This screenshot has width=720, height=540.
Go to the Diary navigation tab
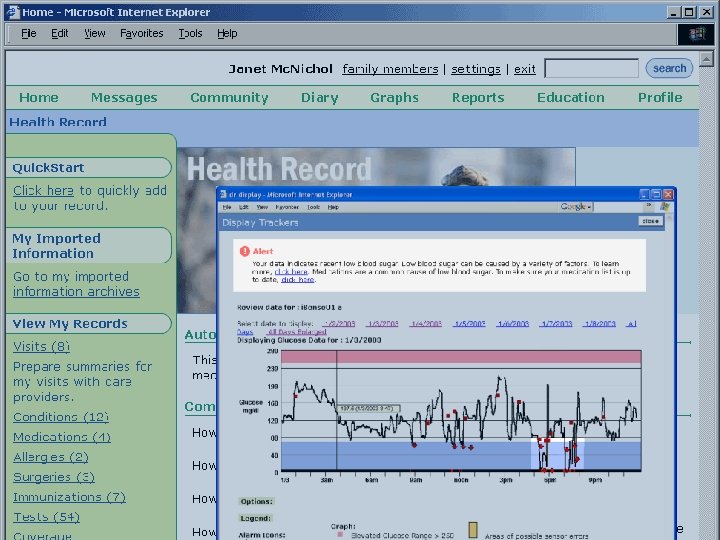pos(320,97)
